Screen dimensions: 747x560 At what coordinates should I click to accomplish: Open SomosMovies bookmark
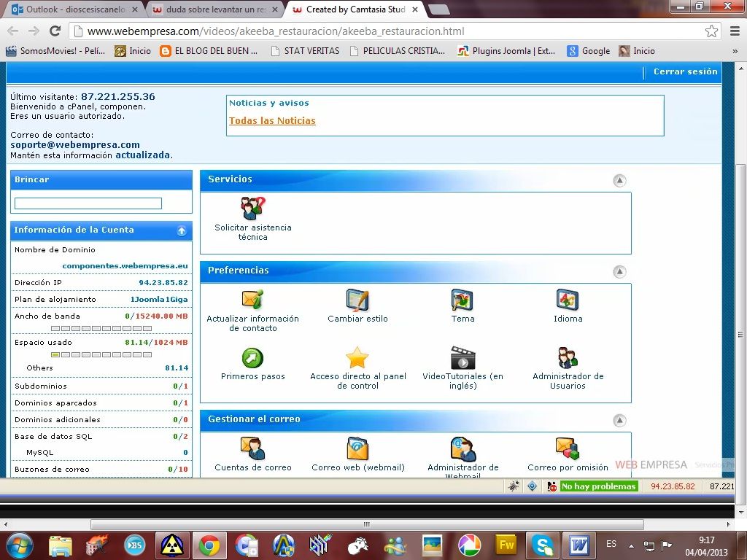click(x=55, y=51)
